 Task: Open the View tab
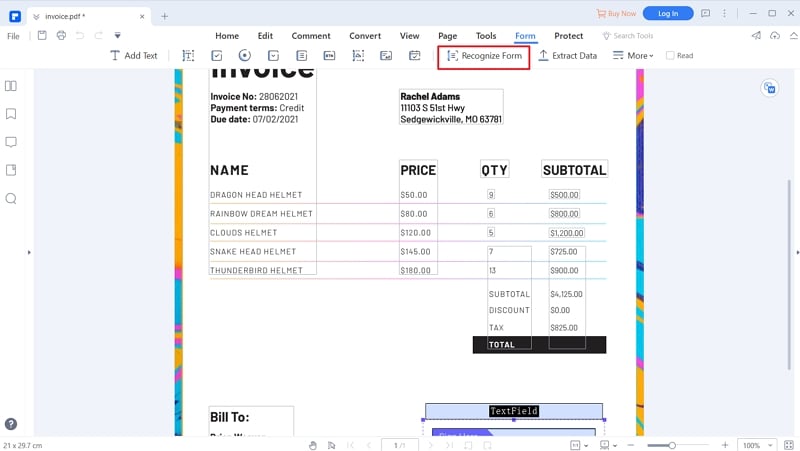click(x=410, y=36)
